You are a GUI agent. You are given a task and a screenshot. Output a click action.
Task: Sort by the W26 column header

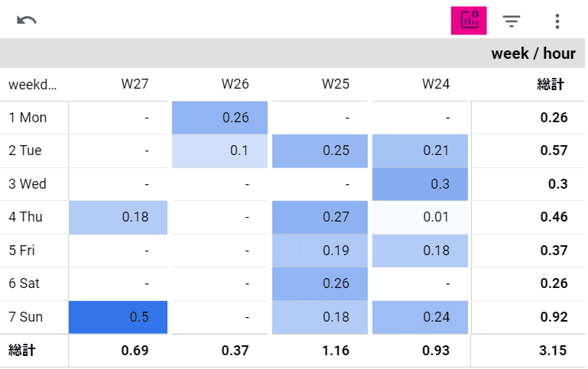(x=235, y=84)
